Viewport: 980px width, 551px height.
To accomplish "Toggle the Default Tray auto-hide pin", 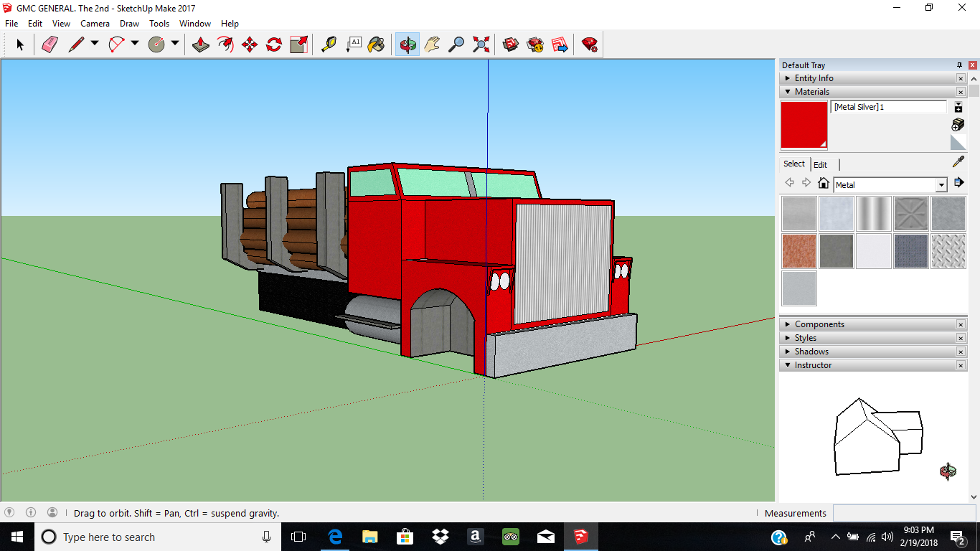I will pos(959,65).
